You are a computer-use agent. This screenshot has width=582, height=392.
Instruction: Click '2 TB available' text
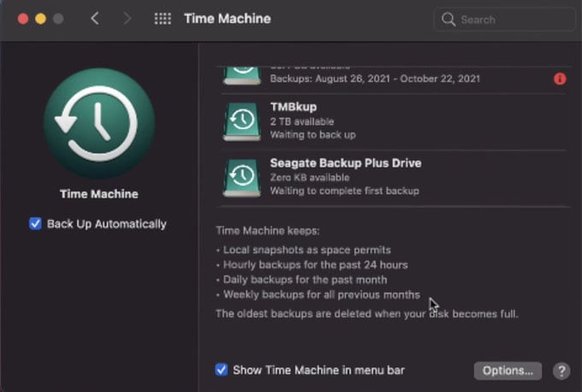[302, 122]
